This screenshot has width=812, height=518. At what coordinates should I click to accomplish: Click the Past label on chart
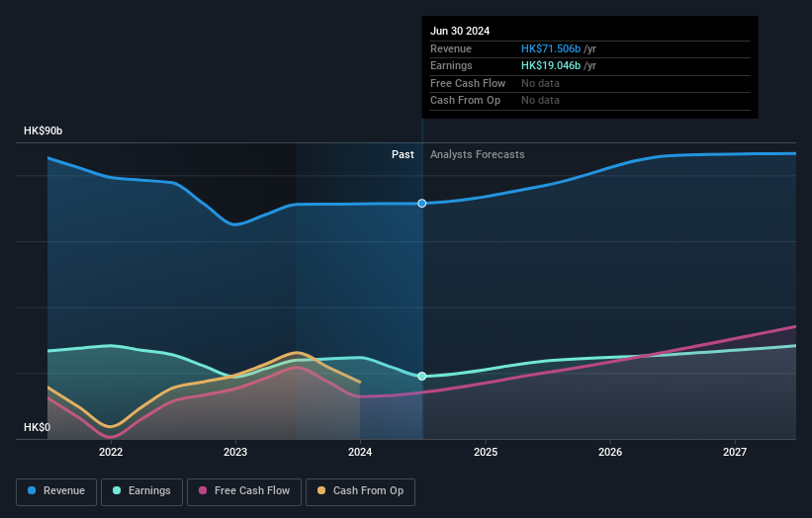click(403, 155)
